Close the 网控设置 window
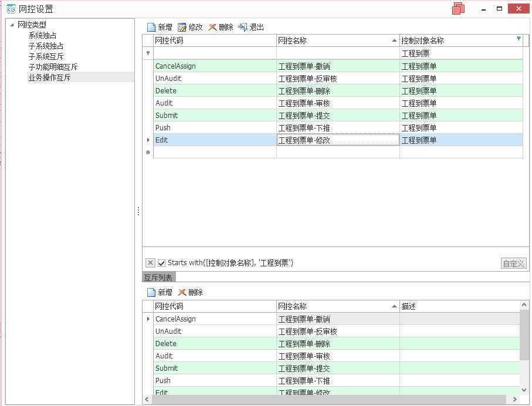532x406 pixels. (x=519, y=8)
